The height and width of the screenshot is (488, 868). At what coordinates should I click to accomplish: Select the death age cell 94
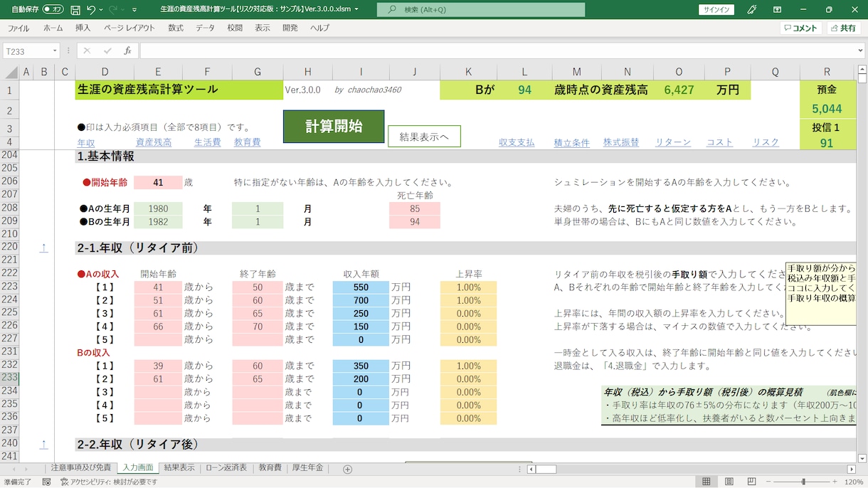415,222
